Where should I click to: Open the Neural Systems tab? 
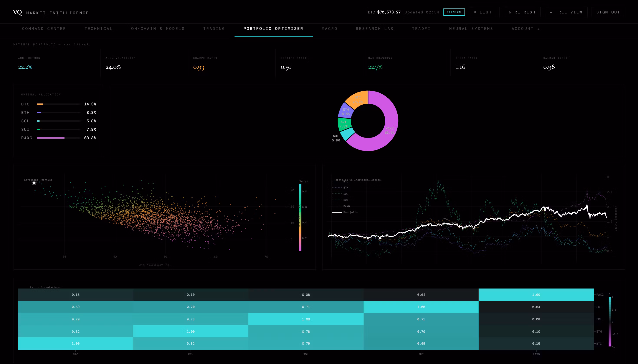click(471, 29)
